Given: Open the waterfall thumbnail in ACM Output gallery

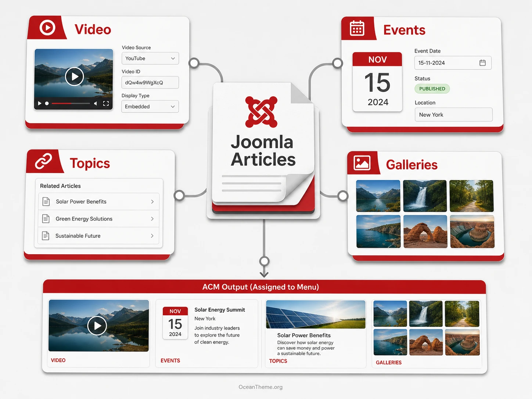Looking at the screenshot, I should 425,314.
